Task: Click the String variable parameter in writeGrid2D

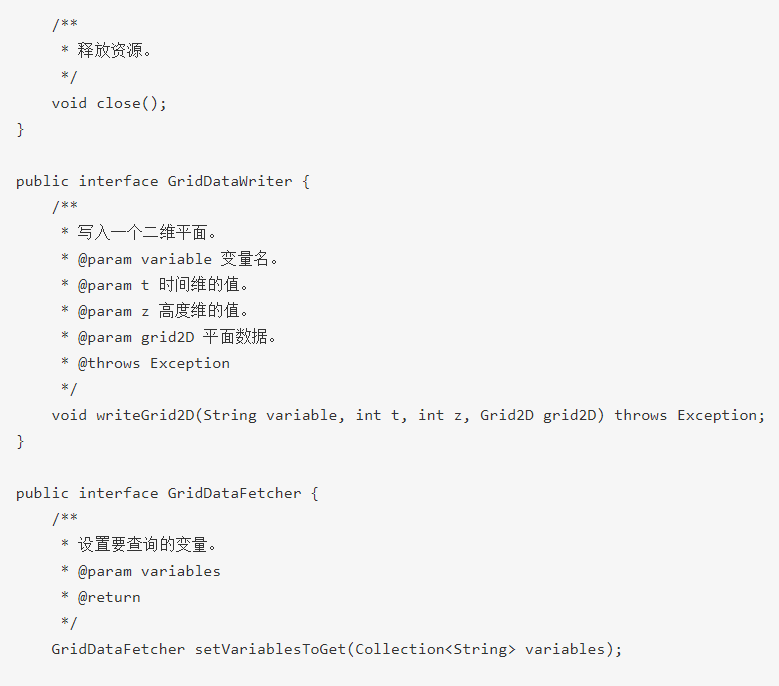Action: [274, 415]
